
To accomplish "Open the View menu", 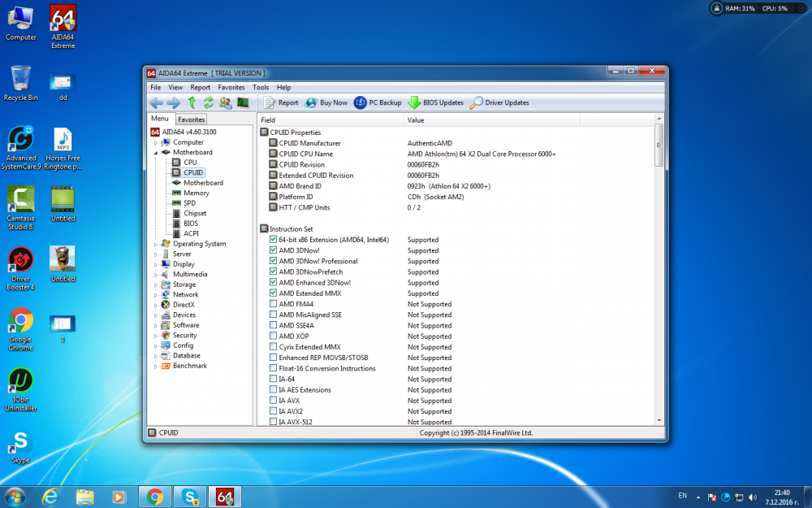I will [175, 88].
